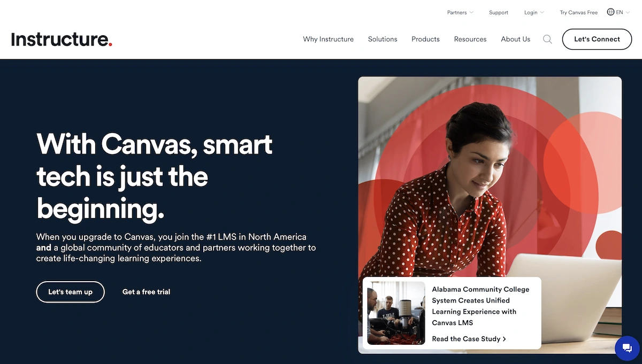The height and width of the screenshot is (364, 642).
Task: Follow the Get a free trial link
Action: (146, 292)
